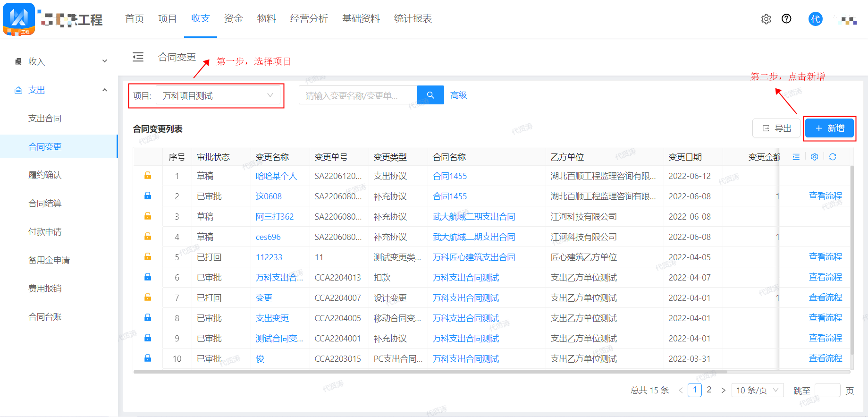The image size is (868, 417).
Task: Open 资金 in top navigation
Action: point(234,18)
